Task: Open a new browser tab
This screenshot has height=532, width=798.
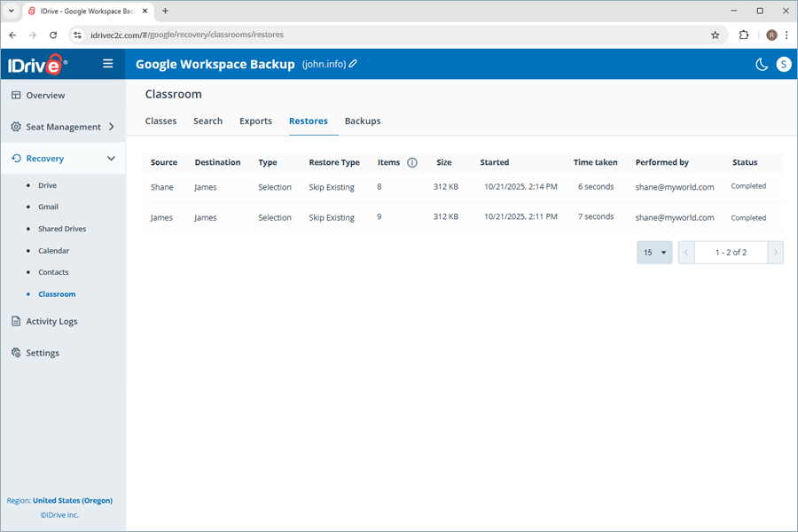Action: point(165,11)
